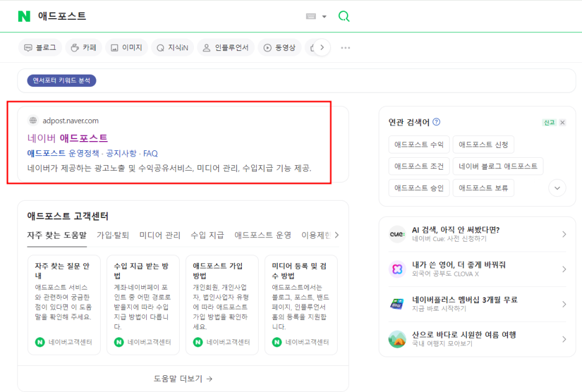Select the 인플루언서 search tab
This screenshot has height=392, width=582.
tap(226, 48)
